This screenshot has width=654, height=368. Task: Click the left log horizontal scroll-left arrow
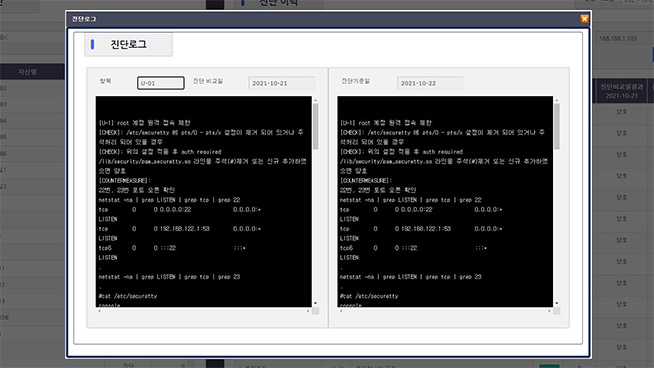[99, 311]
